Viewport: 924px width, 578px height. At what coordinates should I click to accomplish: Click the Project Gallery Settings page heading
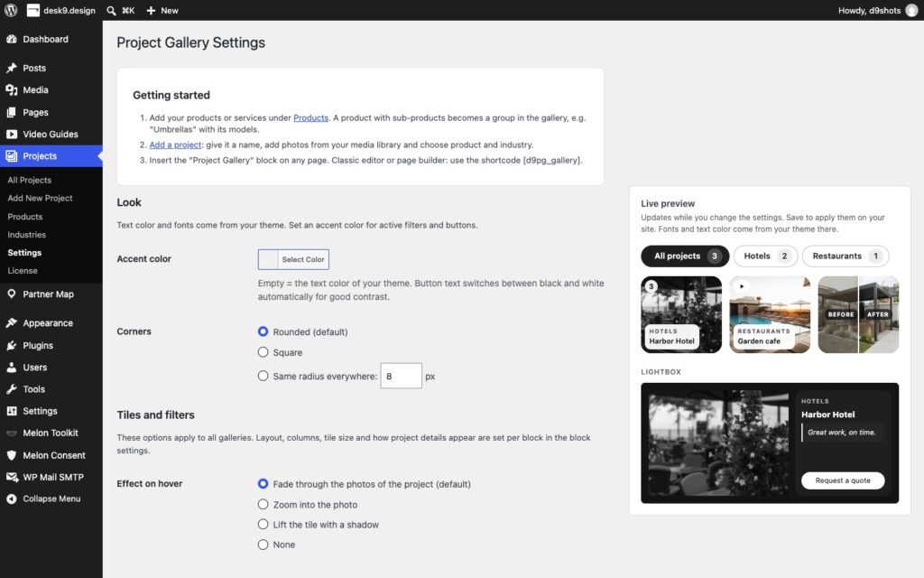(x=191, y=42)
